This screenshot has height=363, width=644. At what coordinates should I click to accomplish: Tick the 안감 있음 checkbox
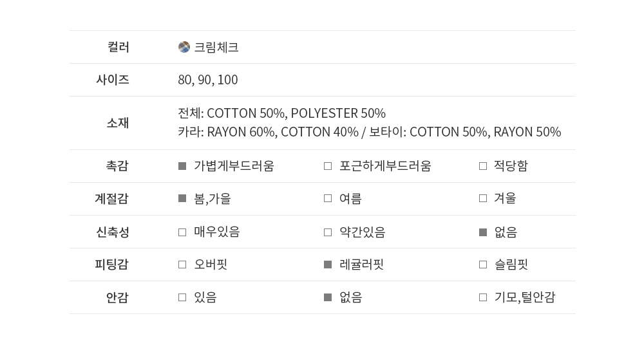[182, 297]
